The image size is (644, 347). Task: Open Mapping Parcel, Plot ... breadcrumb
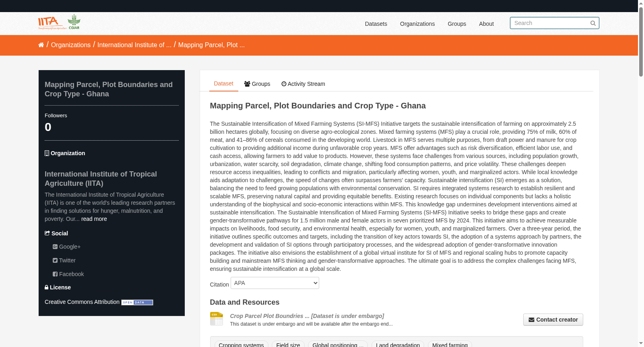211,45
